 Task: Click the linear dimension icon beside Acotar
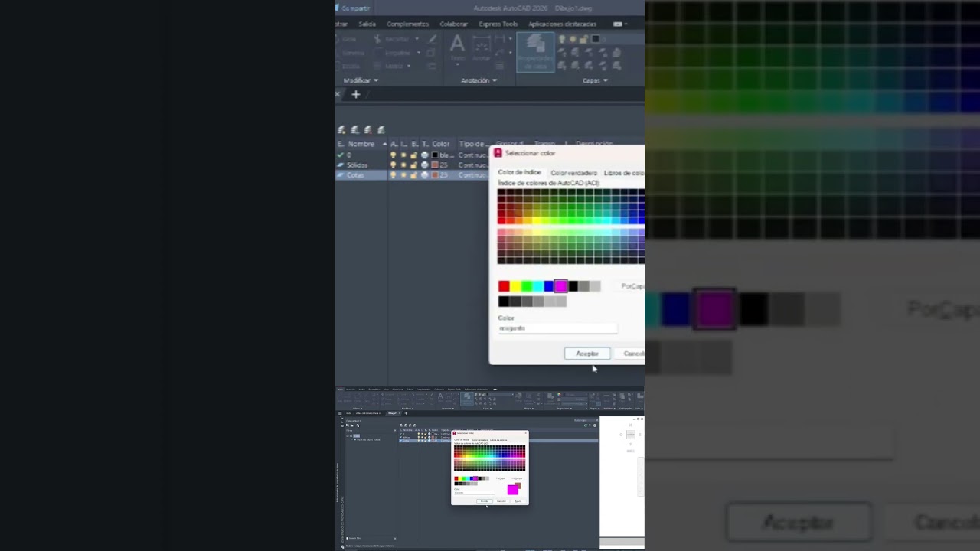click(x=501, y=39)
